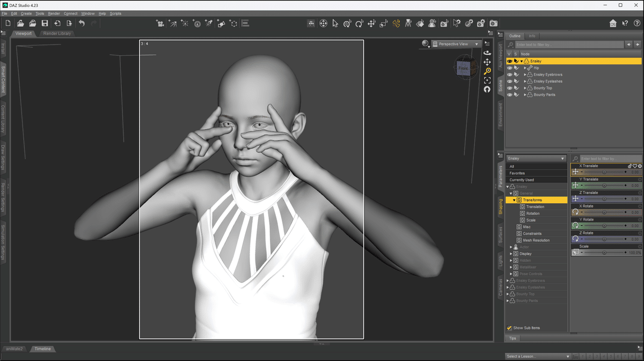Click the Scene outline filter text field
644x361 pixels.
coord(569,45)
